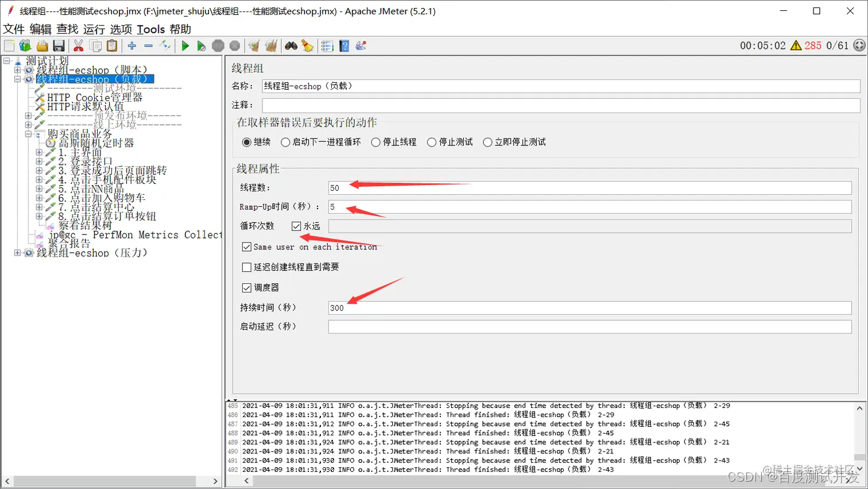The height and width of the screenshot is (489, 868).
Task: Click the Cut scissors icon
Action: tap(79, 46)
